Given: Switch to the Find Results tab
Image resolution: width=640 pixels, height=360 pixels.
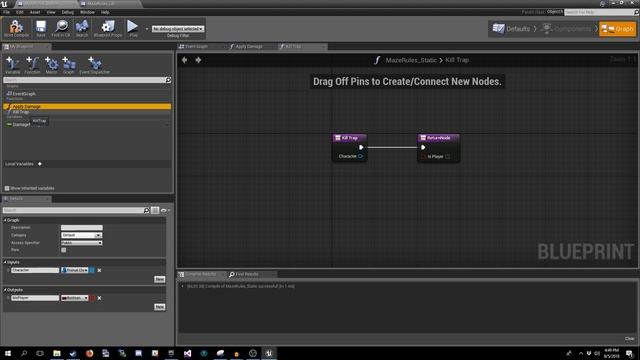Looking at the screenshot, I should point(247,274).
